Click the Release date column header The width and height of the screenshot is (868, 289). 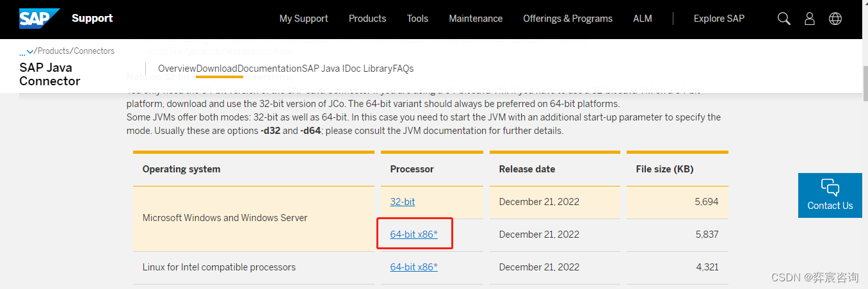tap(527, 169)
